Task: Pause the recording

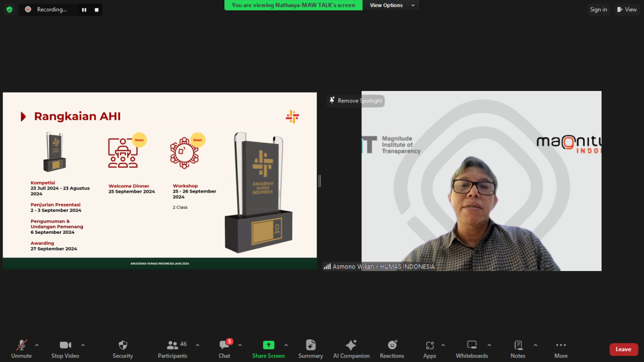Action: pos(84,10)
